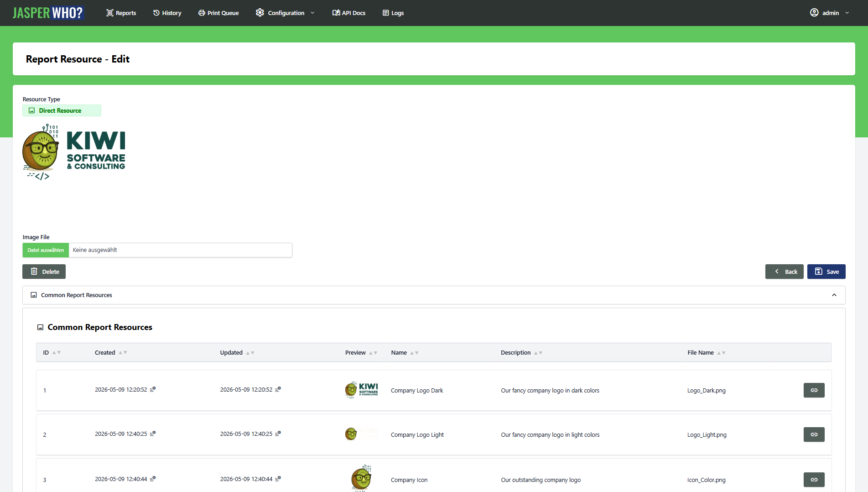The image size is (868, 492).
Task: Click the Updated time icon for Company Logo Light
Action: (x=278, y=434)
